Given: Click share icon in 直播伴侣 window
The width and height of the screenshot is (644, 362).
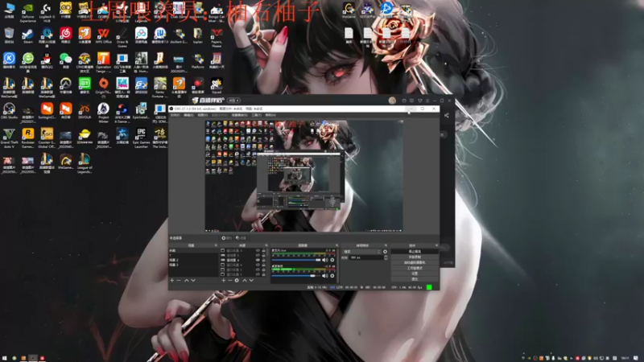Looking at the screenshot, I should (x=447, y=116).
